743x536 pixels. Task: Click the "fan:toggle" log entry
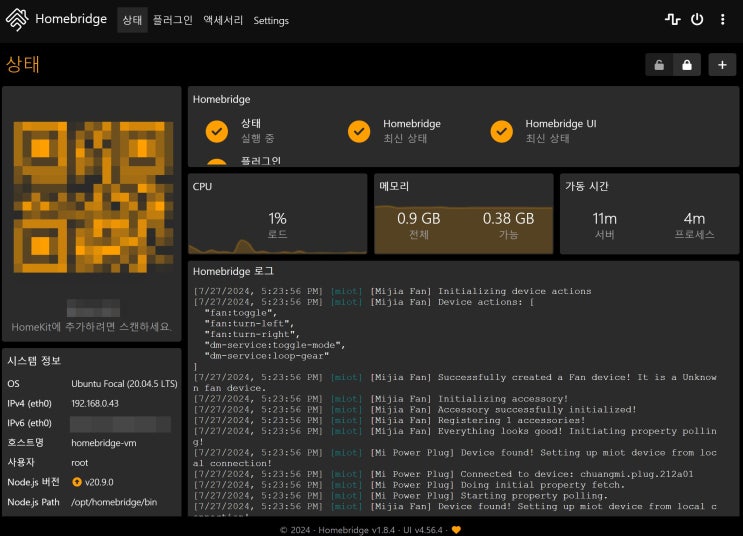[x=240, y=313]
